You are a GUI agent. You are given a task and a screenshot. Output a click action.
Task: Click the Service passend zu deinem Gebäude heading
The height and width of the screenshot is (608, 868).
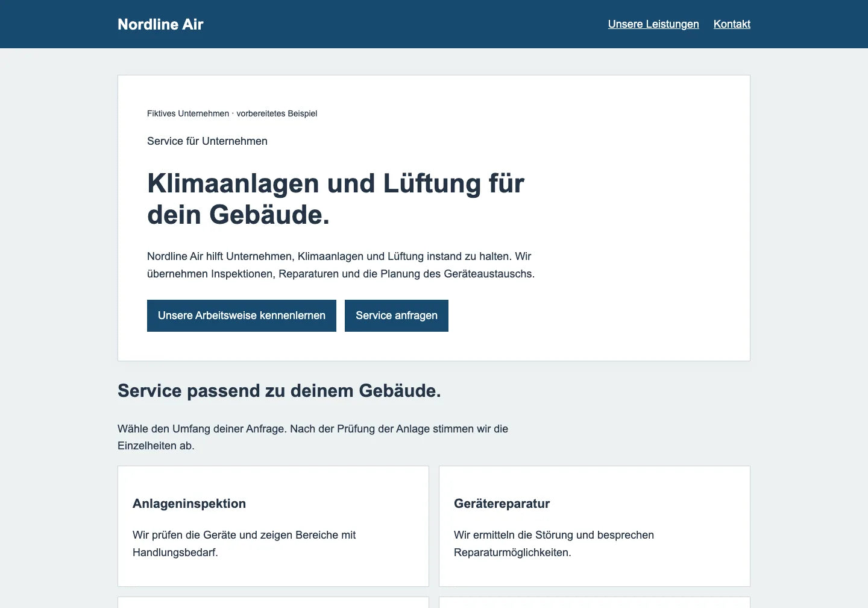point(279,391)
